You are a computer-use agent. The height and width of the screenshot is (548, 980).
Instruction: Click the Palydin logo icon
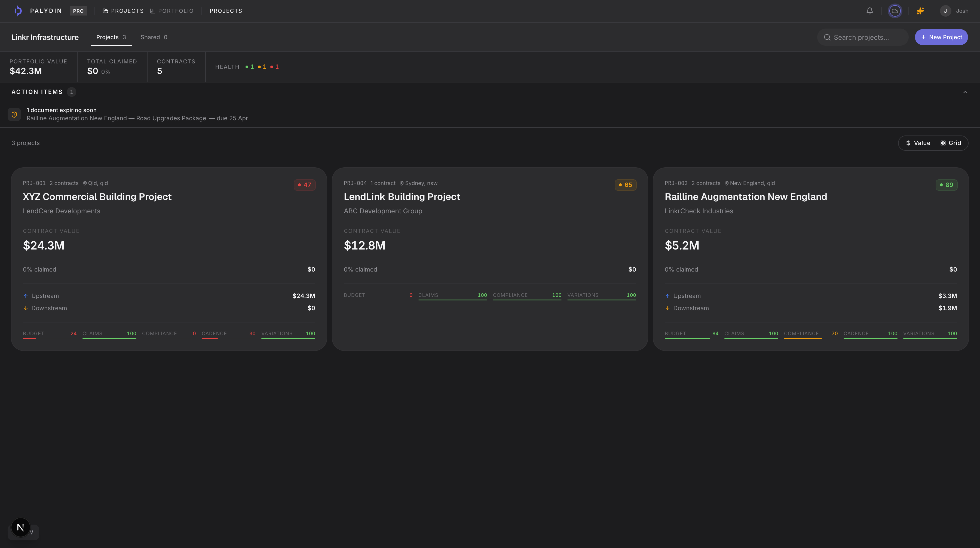tap(18, 11)
